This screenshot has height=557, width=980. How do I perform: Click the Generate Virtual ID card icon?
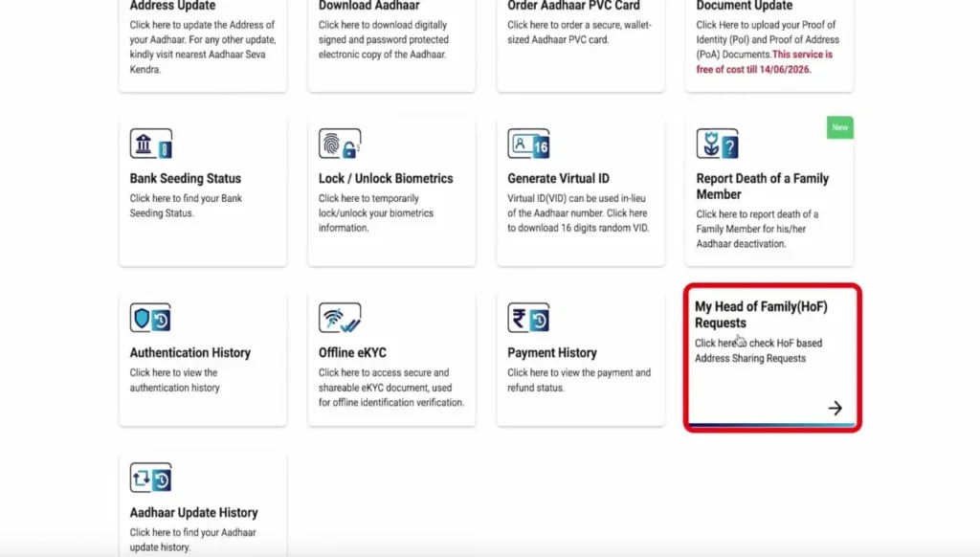(527, 145)
